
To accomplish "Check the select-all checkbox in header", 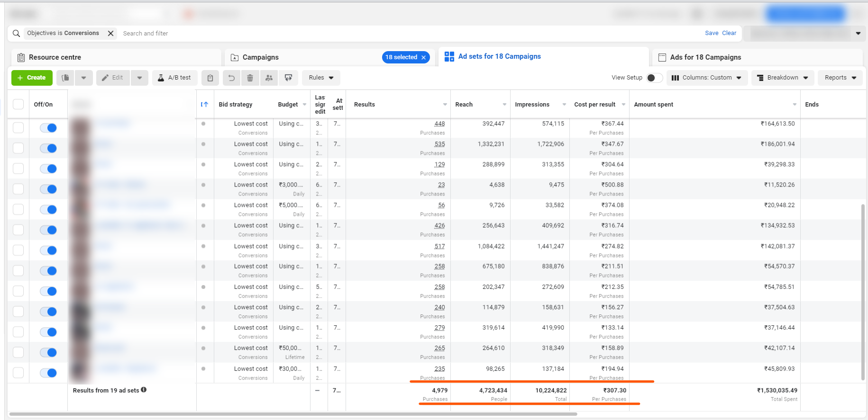I will point(18,104).
